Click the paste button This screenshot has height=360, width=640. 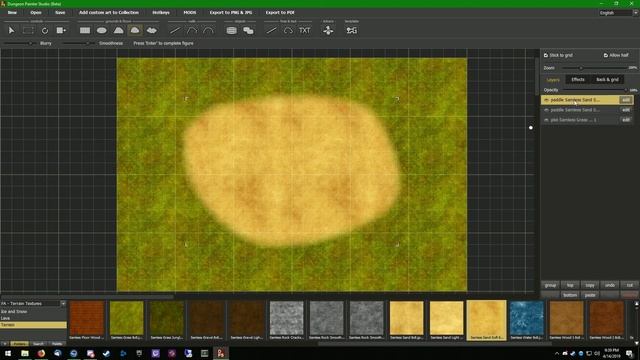coord(590,295)
